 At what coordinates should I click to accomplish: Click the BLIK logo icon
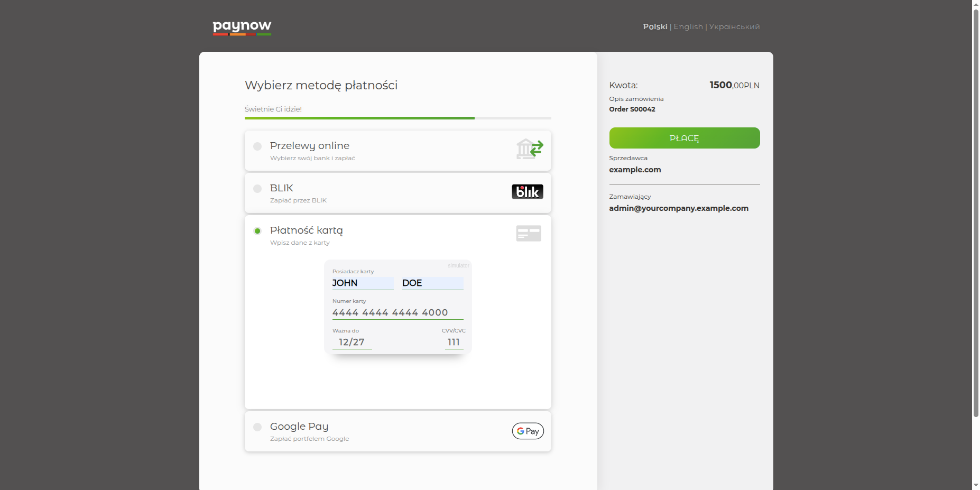pos(527,192)
